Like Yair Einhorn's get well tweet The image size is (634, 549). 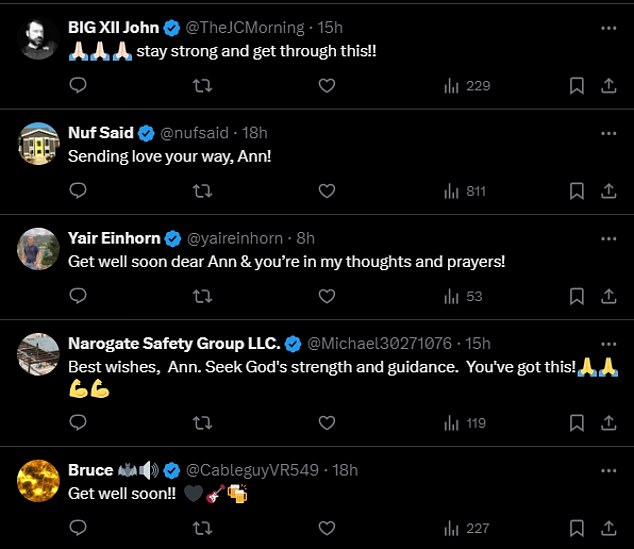click(327, 296)
